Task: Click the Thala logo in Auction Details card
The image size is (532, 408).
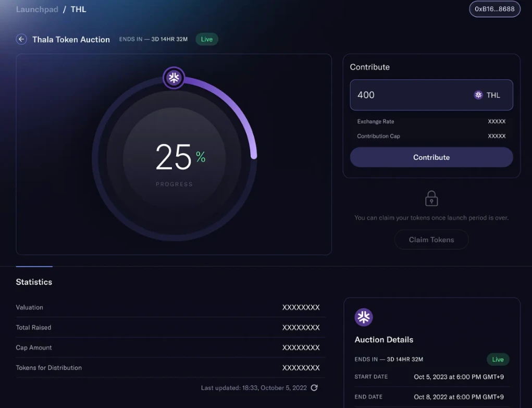Action: tap(364, 317)
